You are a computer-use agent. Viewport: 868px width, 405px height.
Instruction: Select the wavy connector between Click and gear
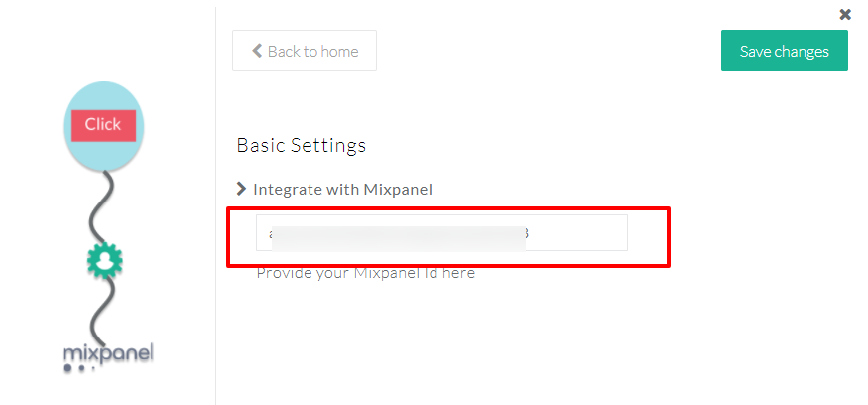(x=102, y=206)
